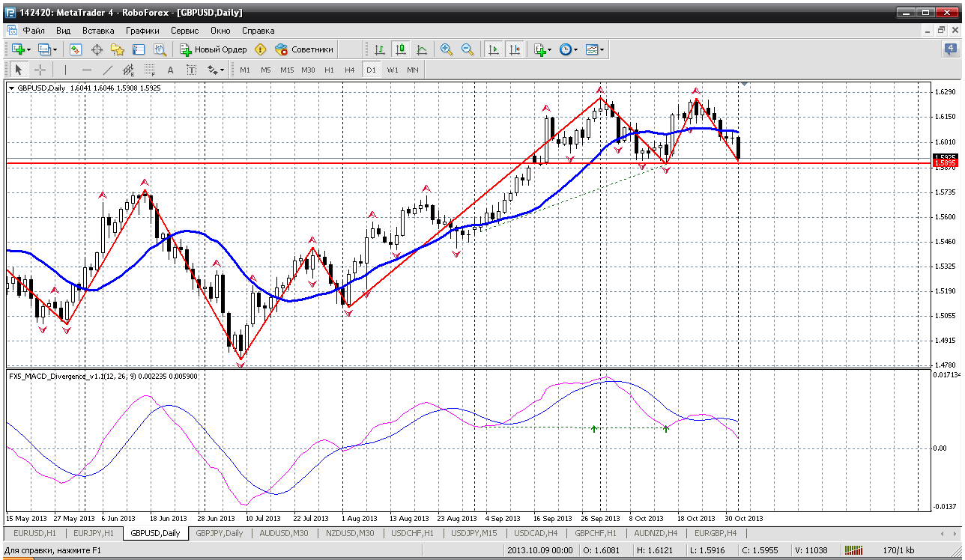Open the Terminal panel icon
Screen dimensions: 965x560
[139, 49]
